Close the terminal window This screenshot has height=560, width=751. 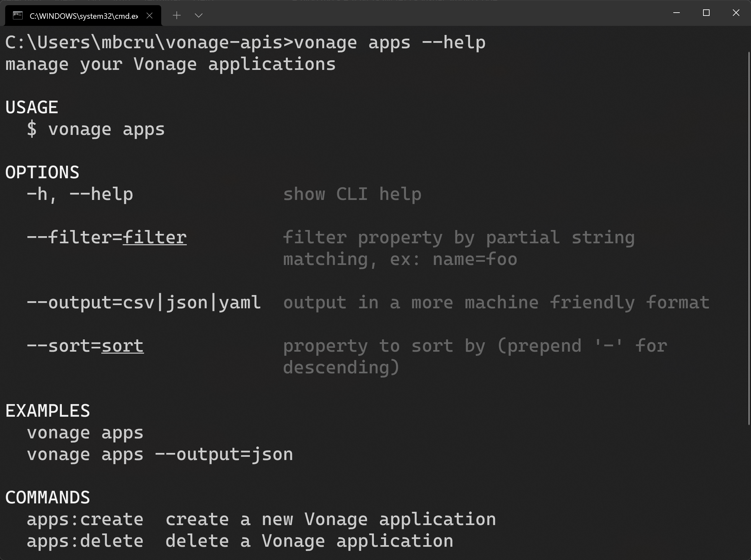click(x=736, y=13)
